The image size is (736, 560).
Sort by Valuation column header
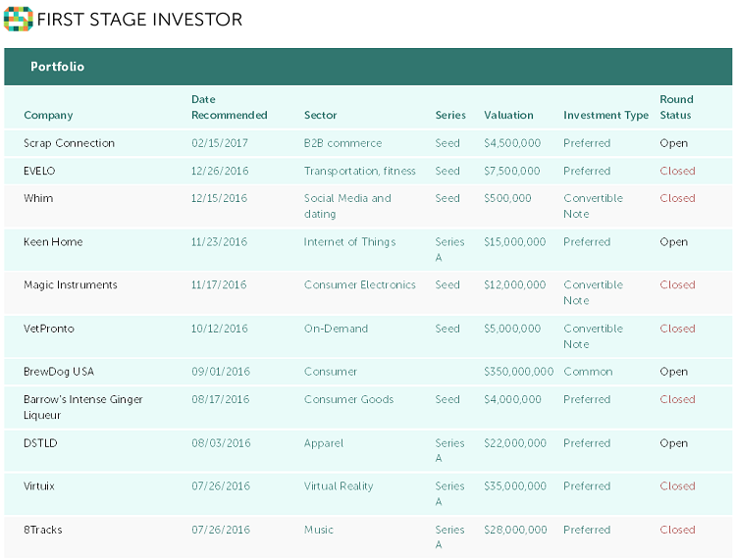click(x=508, y=116)
